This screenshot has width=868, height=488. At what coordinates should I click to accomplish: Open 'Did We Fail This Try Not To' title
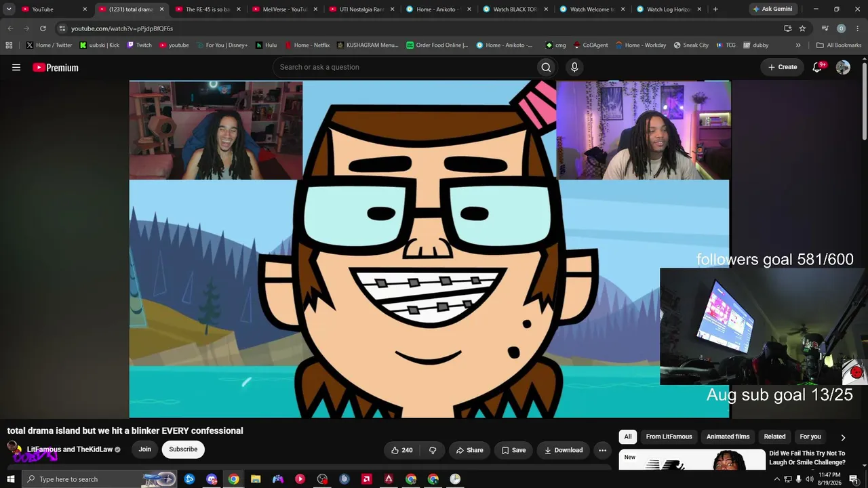tap(807, 457)
